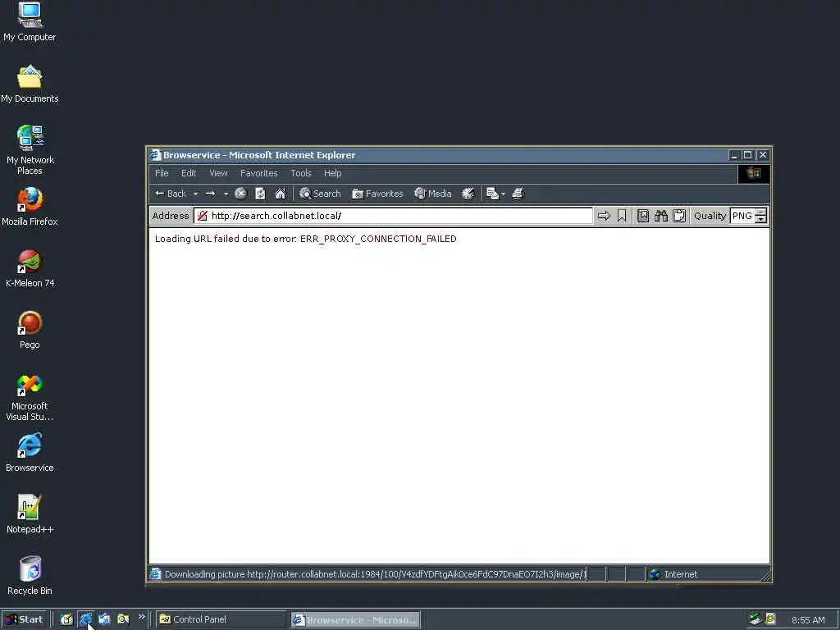Open the Tools menu
Viewport: 840px width, 630px height.
[x=300, y=173]
